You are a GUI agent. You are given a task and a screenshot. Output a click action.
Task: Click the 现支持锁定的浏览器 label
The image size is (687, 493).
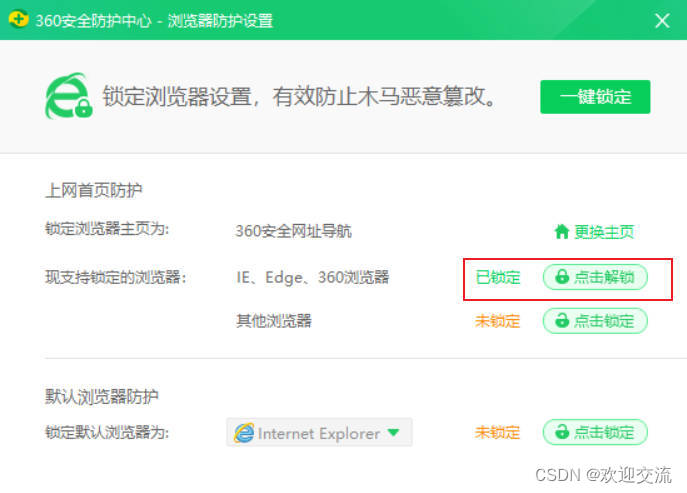click(x=116, y=277)
